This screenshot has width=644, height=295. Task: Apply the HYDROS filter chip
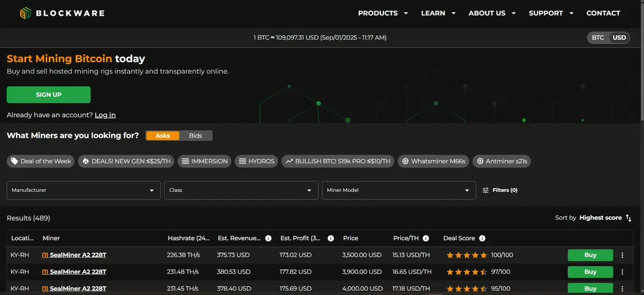(257, 161)
